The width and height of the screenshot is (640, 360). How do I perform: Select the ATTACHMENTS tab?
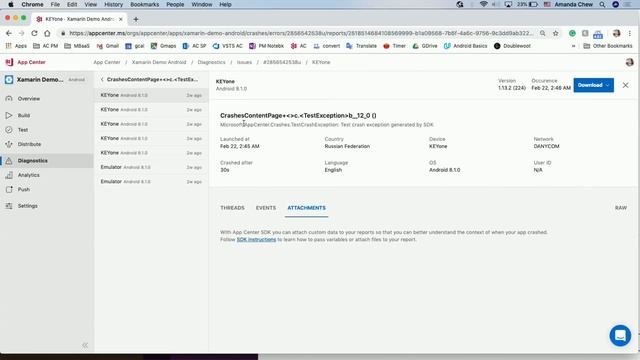(x=307, y=208)
